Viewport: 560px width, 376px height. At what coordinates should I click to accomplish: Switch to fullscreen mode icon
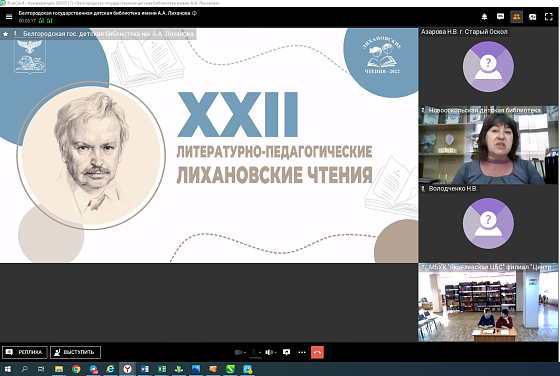click(549, 16)
